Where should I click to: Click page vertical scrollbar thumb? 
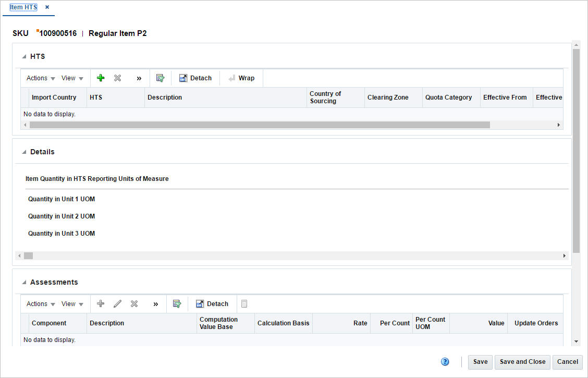[x=576, y=150]
